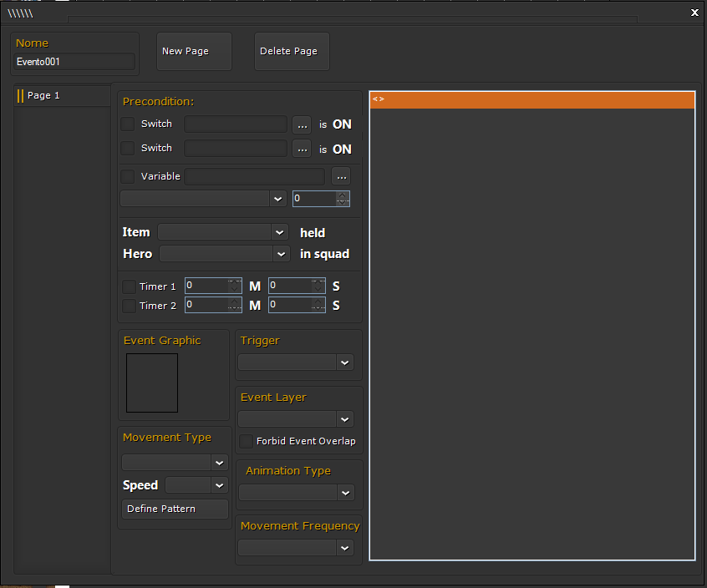Open the Trigger dropdown
Viewport: 707px width, 588px height.
[296, 362]
